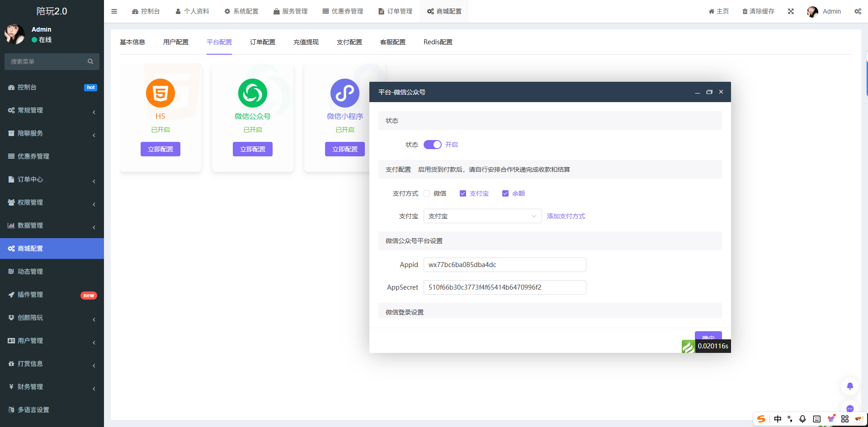The height and width of the screenshot is (427, 868).
Task: Expand 权限管理 in the sidebar
Action: [x=52, y=202]
